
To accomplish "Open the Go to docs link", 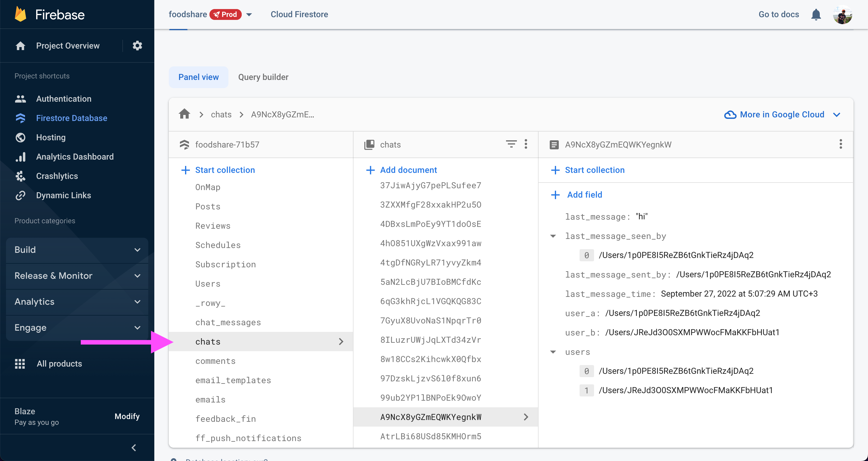I will [778, 14].
